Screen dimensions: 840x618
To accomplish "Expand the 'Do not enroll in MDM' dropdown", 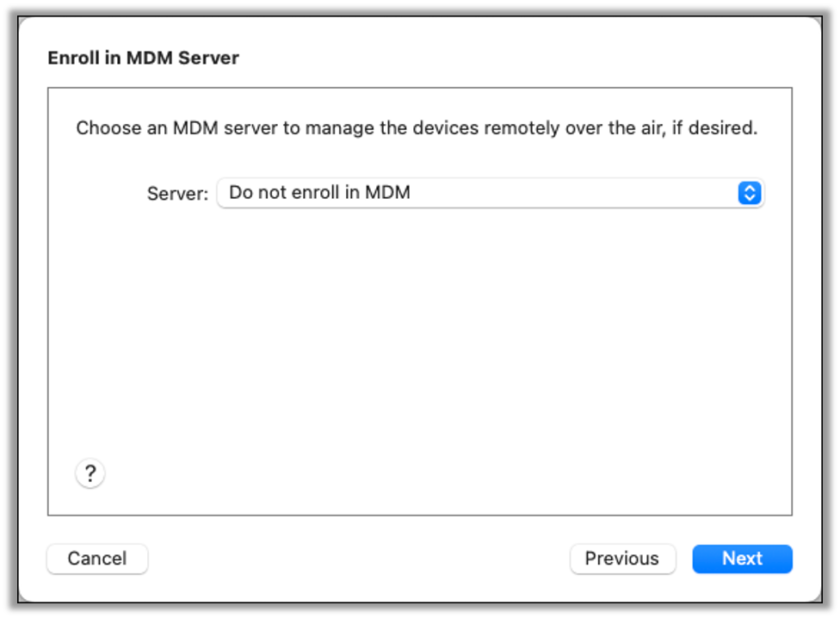I will (491, 193).
